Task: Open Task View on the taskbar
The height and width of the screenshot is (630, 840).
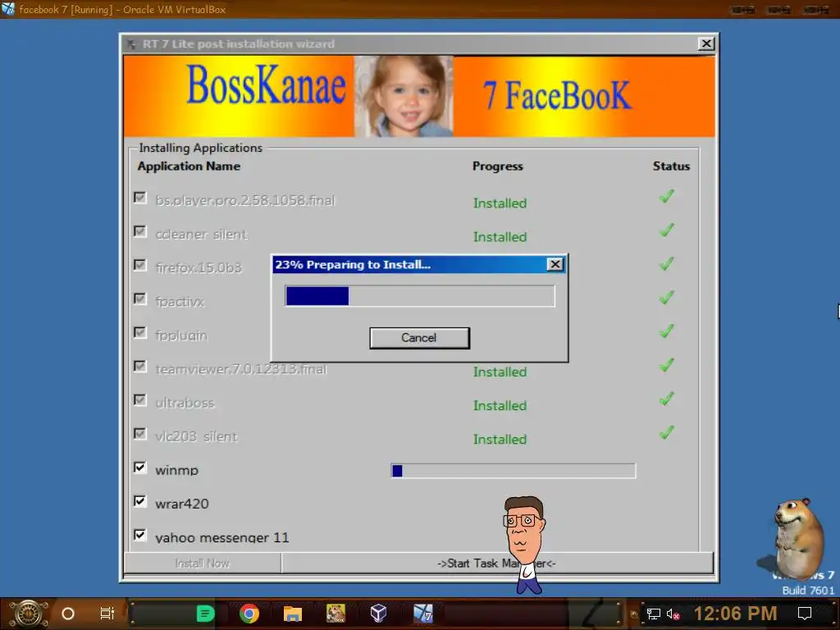Action: point(107,614)
